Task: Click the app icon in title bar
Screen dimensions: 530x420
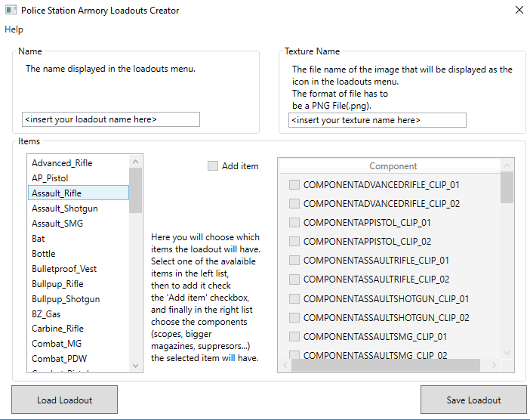Action: [11, 11]
